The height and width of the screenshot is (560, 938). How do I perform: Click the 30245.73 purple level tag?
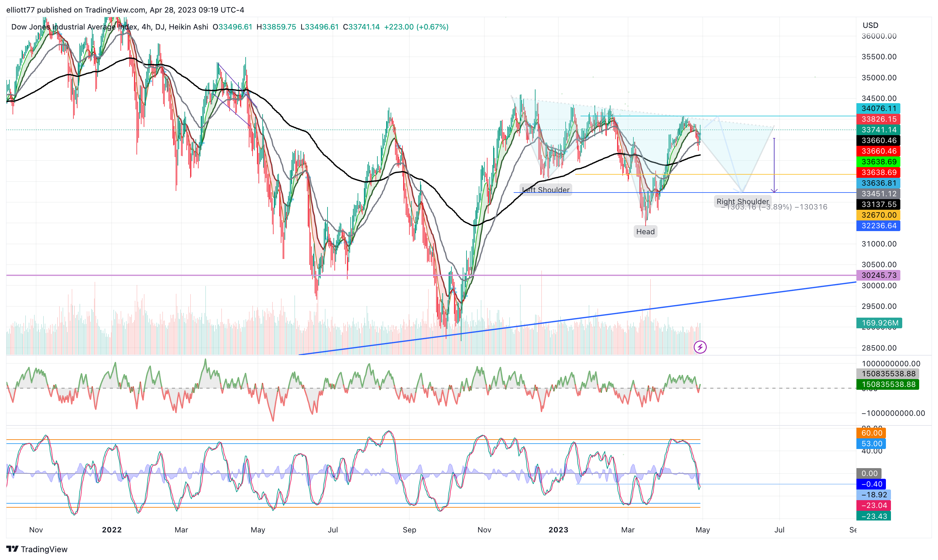(x=878, y=275)
